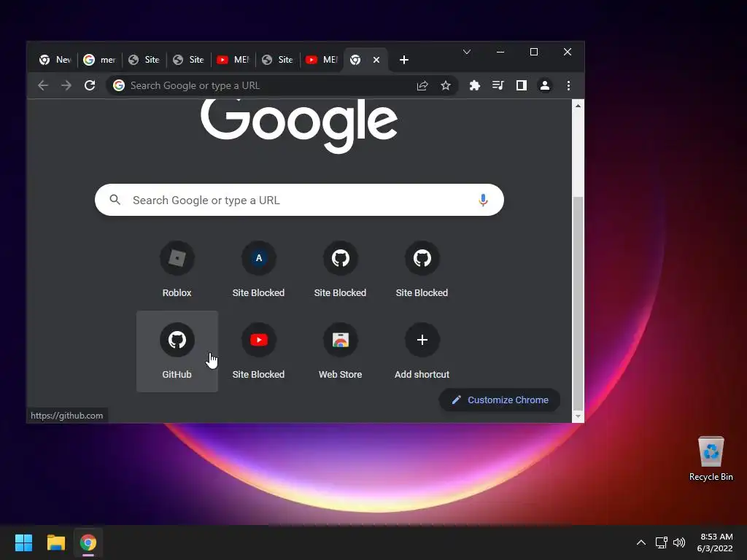Open the Extensions puzzle icon

[x=474, y=86]
